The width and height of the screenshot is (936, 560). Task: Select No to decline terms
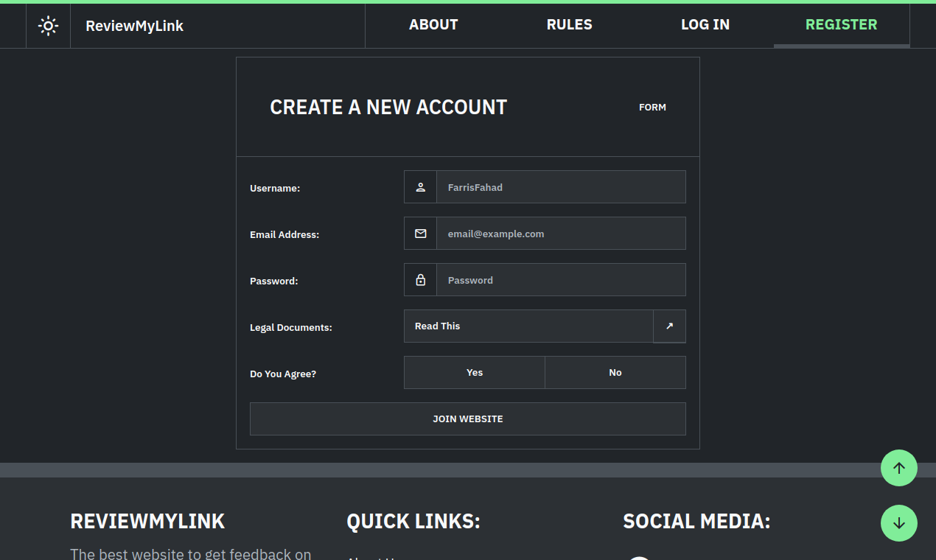(x=615, y=372)
